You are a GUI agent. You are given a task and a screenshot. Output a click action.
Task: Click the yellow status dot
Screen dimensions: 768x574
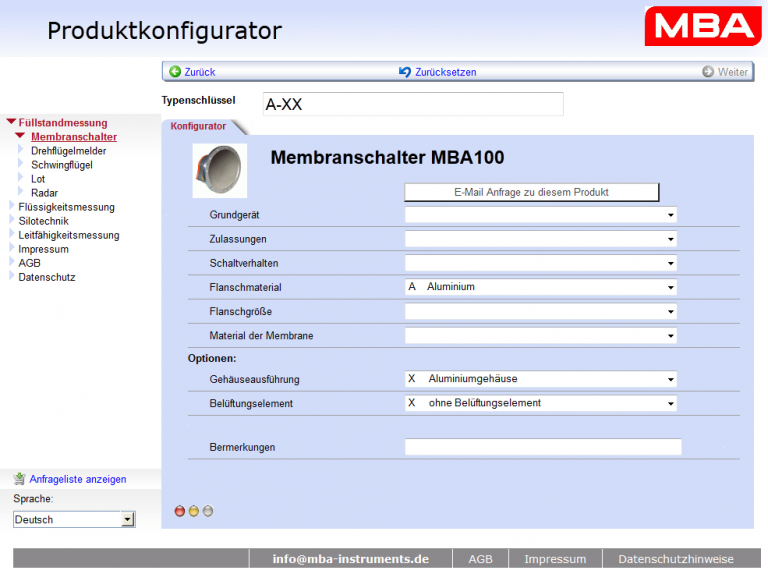click(194, 511)
